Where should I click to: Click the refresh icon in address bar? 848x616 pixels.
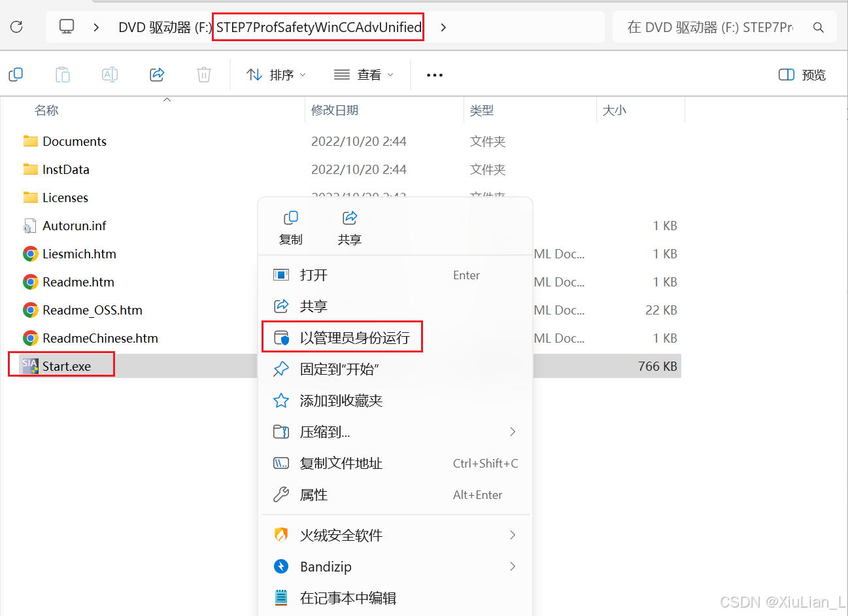pyautogui.click(x=17, y=27)
